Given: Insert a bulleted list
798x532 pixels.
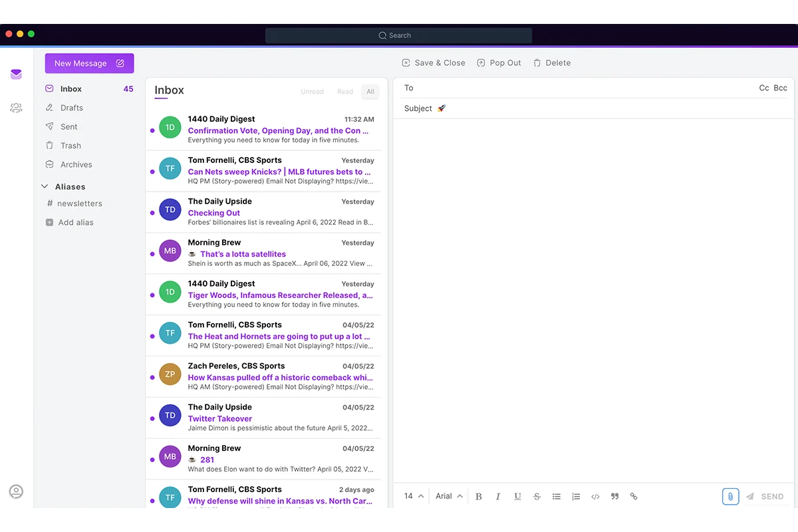Looking at the screenshot, I should click(557, 497).
